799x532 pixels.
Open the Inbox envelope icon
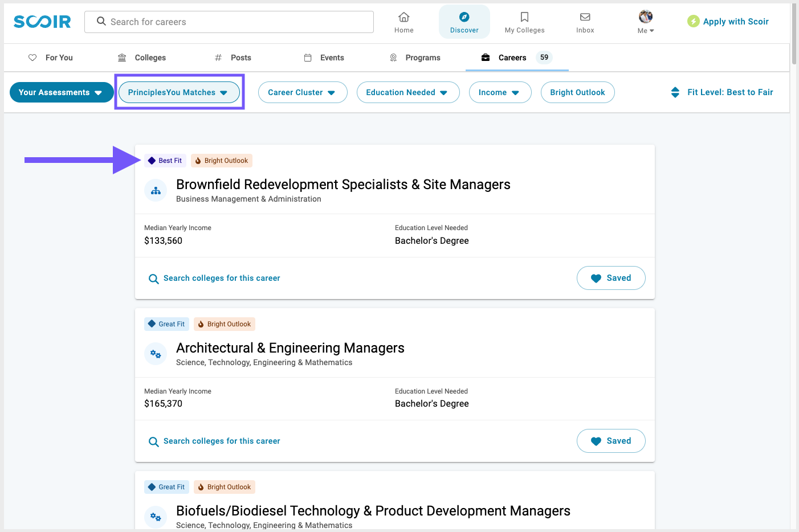click(585, 17)
